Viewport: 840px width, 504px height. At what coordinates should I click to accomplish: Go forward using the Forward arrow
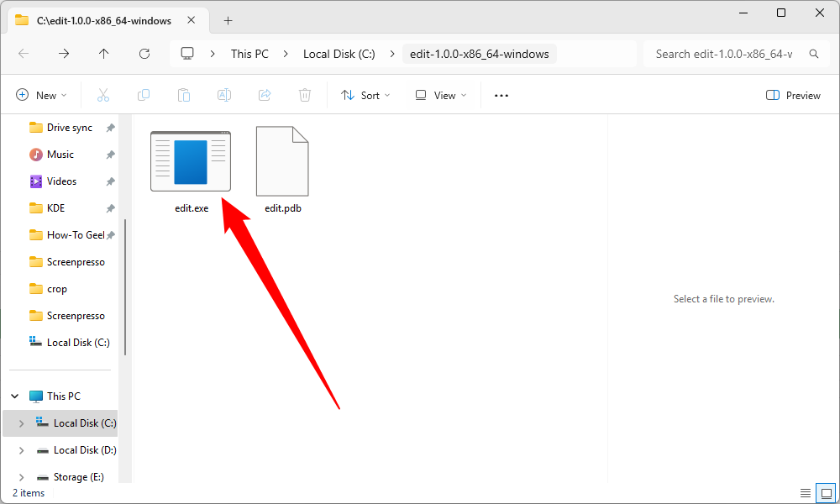pyautogui.click(x=64, y=54)
